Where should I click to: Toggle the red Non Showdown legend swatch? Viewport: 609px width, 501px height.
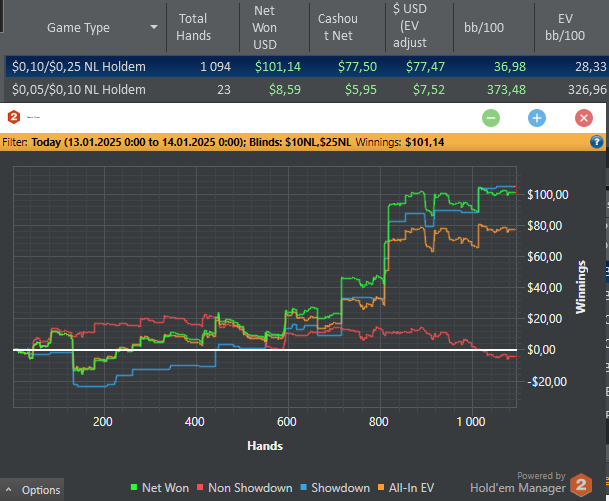click(x=200, y=487)
